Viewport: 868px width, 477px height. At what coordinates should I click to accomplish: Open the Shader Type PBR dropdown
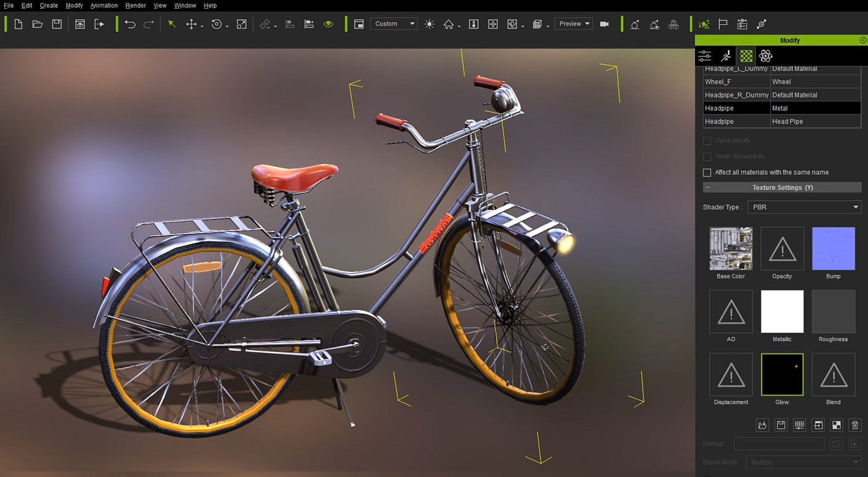coord(805,207)
